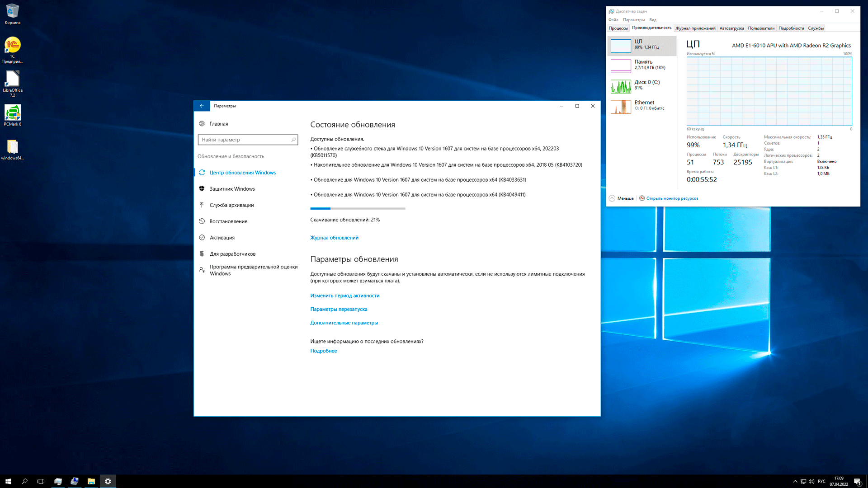
Task: Open the Файл menu in Task Manager
Action: 613,20
